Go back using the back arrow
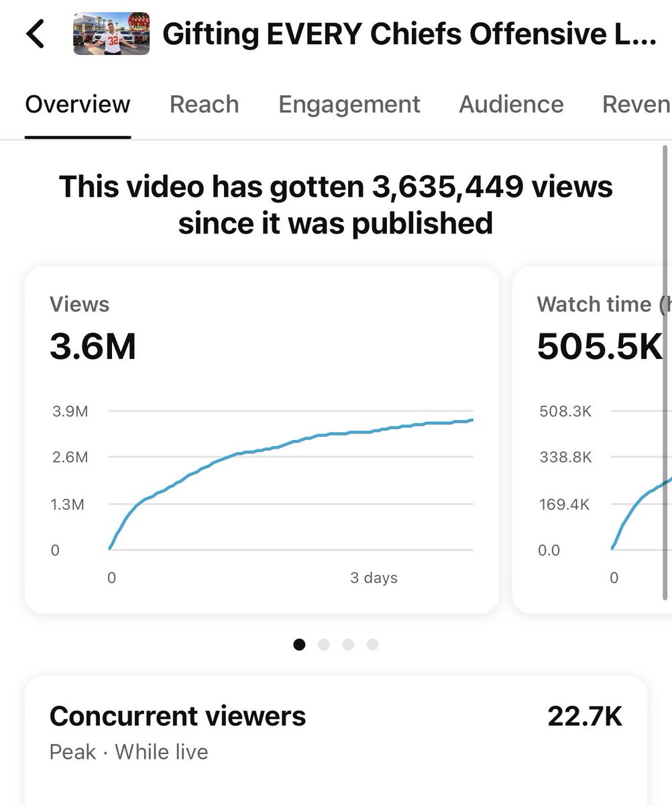 tap(35, 34)
